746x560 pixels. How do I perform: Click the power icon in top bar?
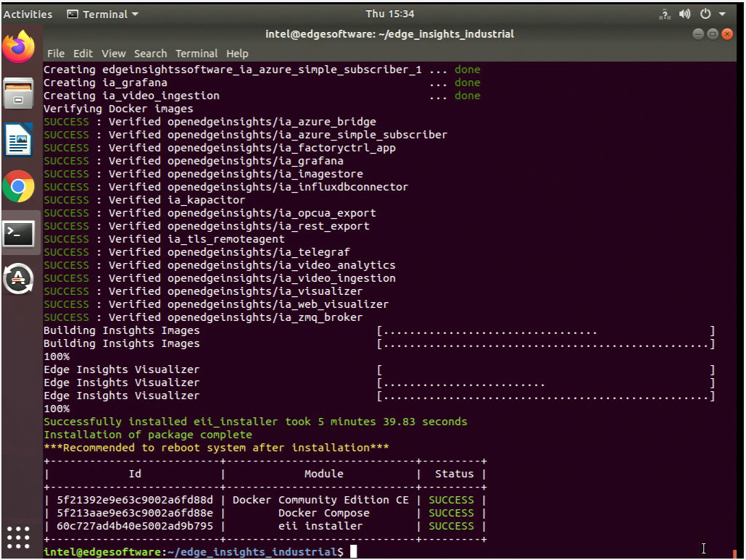click(x=705, y=14)
